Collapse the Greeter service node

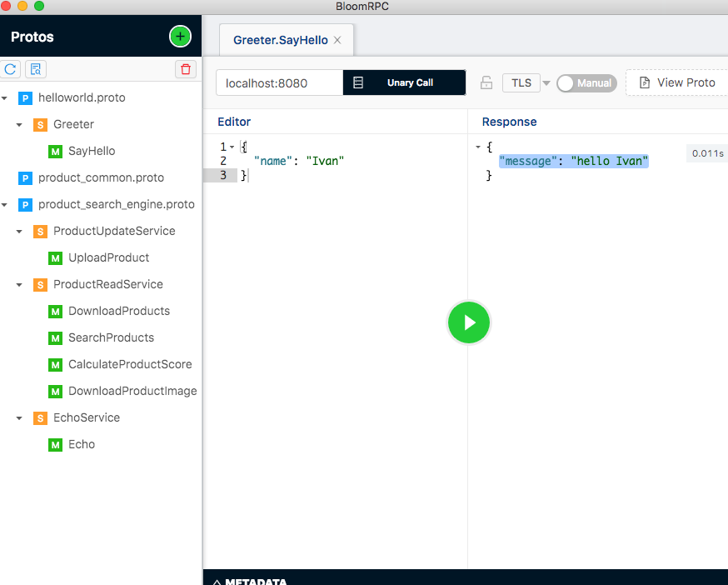[x=19, y=124]
